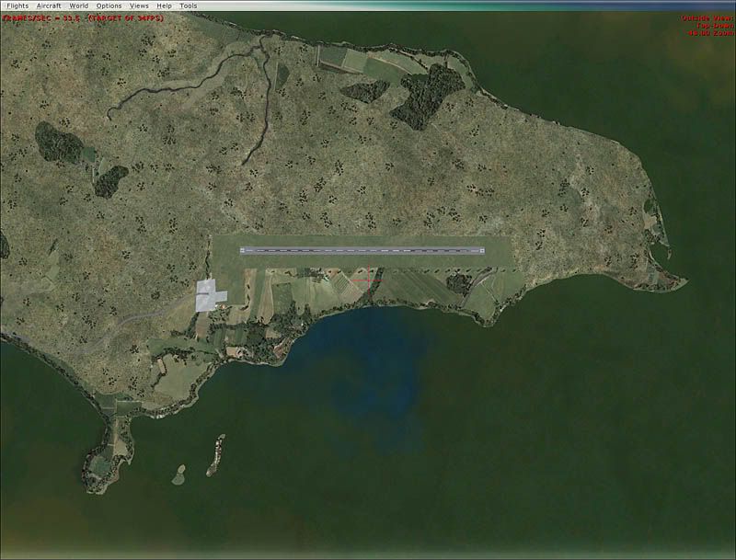Image resolution: width=736 pixels, height=560 pixels.
Task: Click the dark forest patch on western side
Action: pyautogui.click(x=58, y=143)
